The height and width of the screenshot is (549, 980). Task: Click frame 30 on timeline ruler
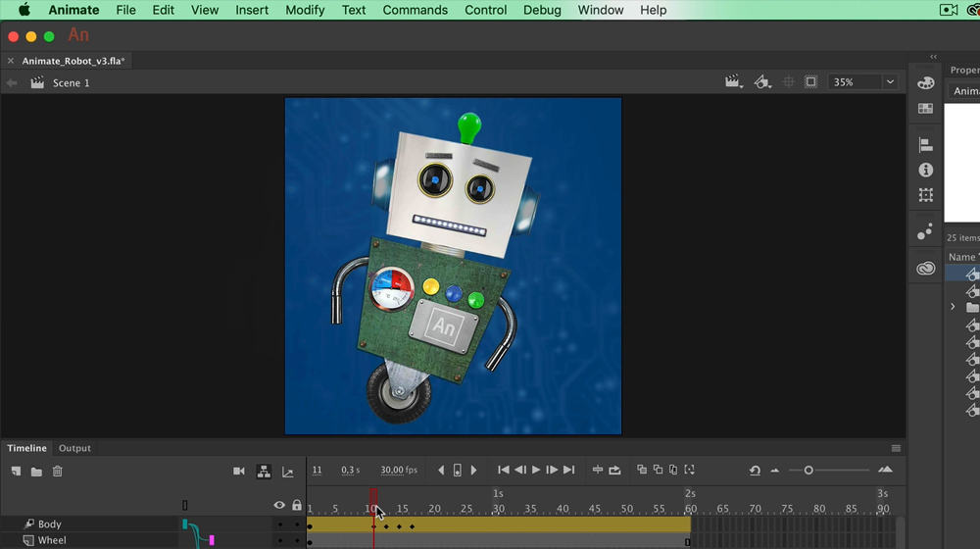tap(498, 509)
